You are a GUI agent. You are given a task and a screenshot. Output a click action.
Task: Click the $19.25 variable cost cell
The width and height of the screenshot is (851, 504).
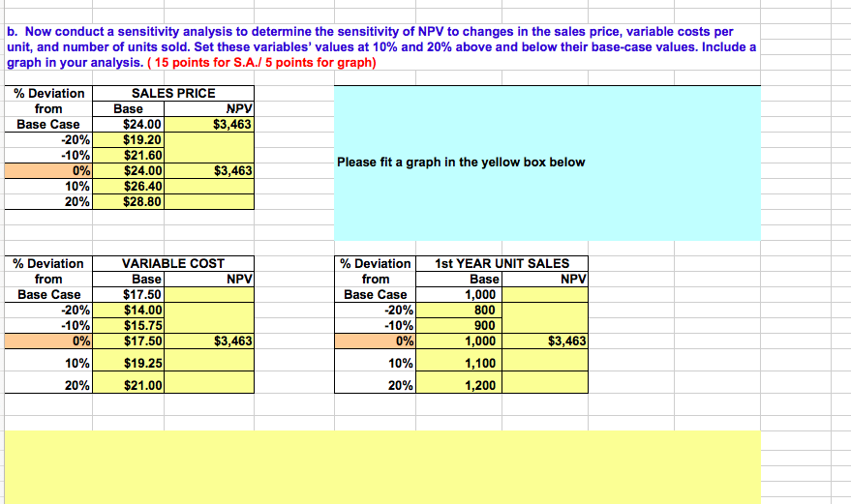tap(128, 360)
